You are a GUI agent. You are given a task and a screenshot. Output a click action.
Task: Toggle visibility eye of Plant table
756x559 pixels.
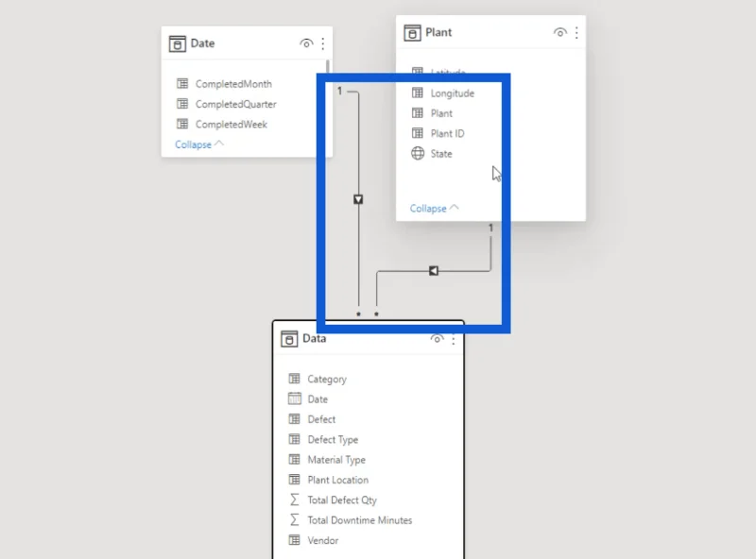(x=559, y=32)
